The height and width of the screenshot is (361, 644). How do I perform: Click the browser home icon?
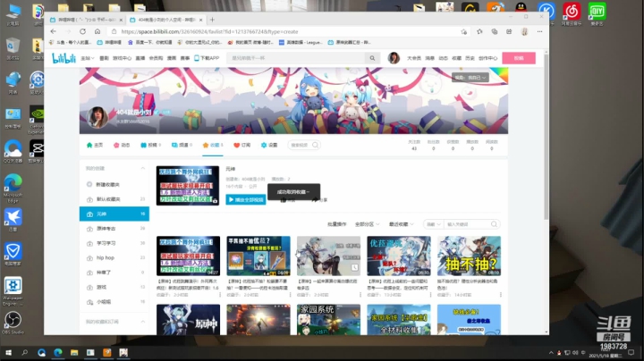pyautogui.click(x=97, y=31)
